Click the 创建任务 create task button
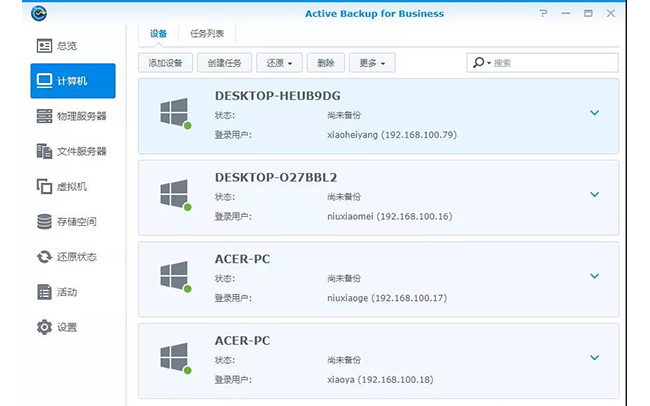650x406 pixels. (x=224, y=63)
